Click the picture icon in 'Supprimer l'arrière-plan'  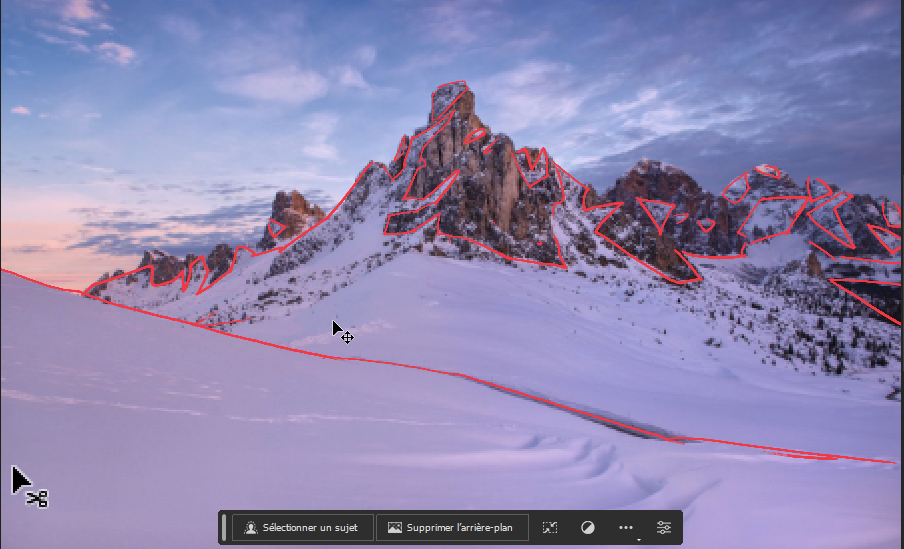coord(394,528)
